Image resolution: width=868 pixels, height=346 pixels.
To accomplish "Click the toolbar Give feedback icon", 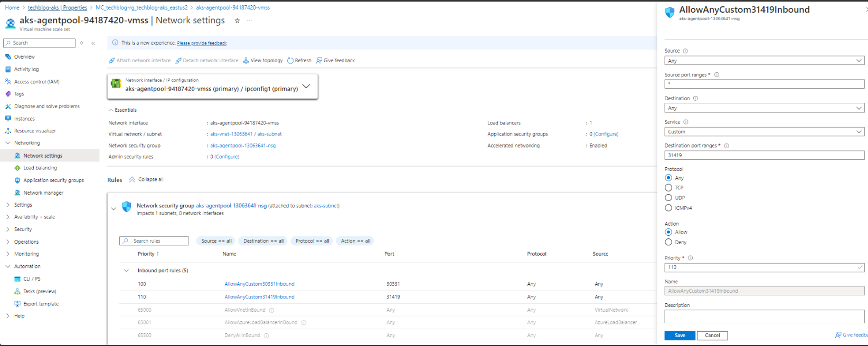I will (319, 61).
